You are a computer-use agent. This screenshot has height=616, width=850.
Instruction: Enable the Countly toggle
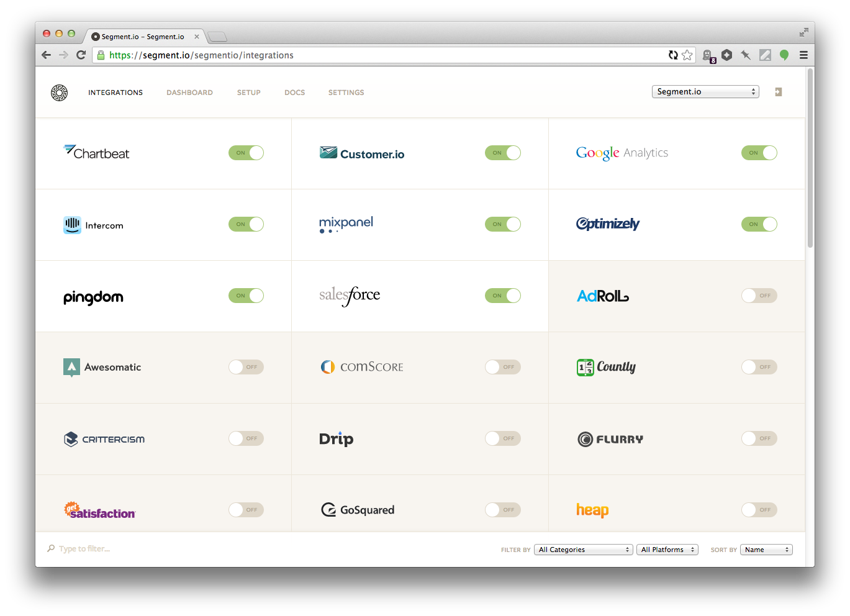pos(759,367)
